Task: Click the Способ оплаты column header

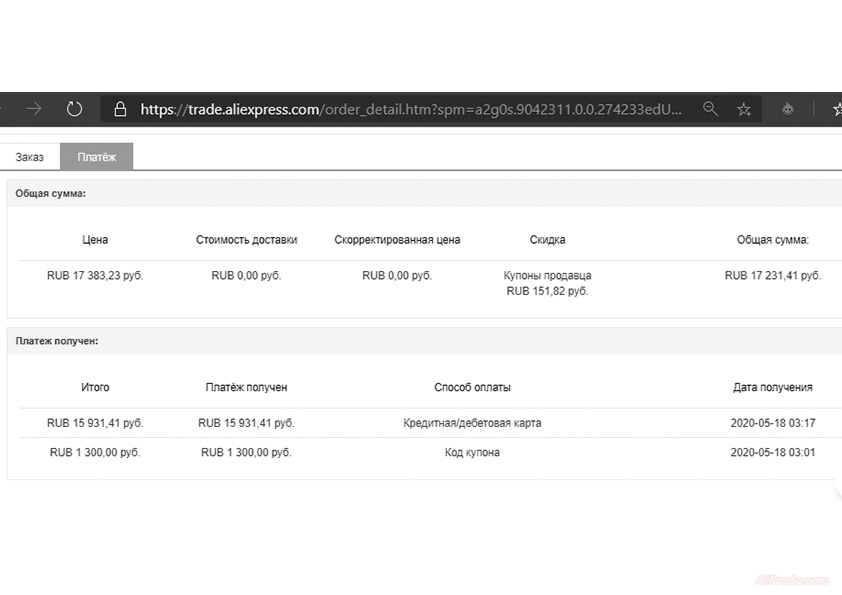Action: pyautogui.click(x=472, y=387)
